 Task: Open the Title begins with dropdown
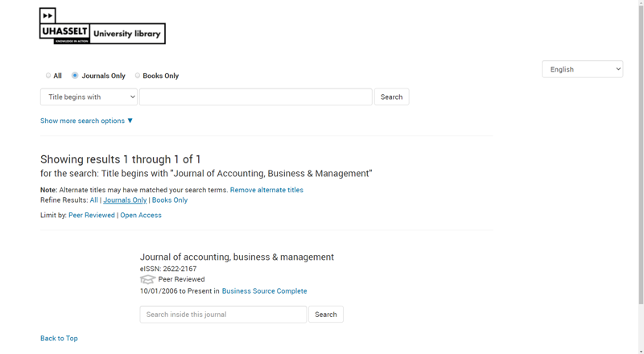point(89,97)
